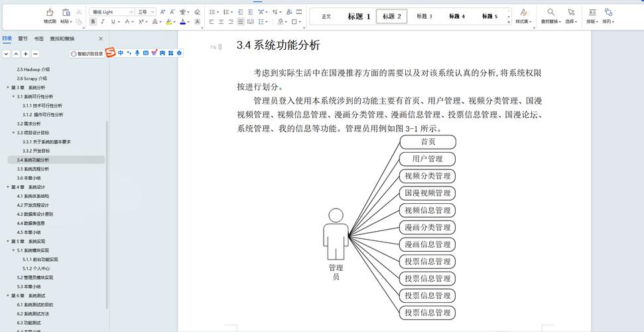Switch to the 书签 navigation tab
The width and height of the screenshot is (644, 332).
(x=38, y=39)
